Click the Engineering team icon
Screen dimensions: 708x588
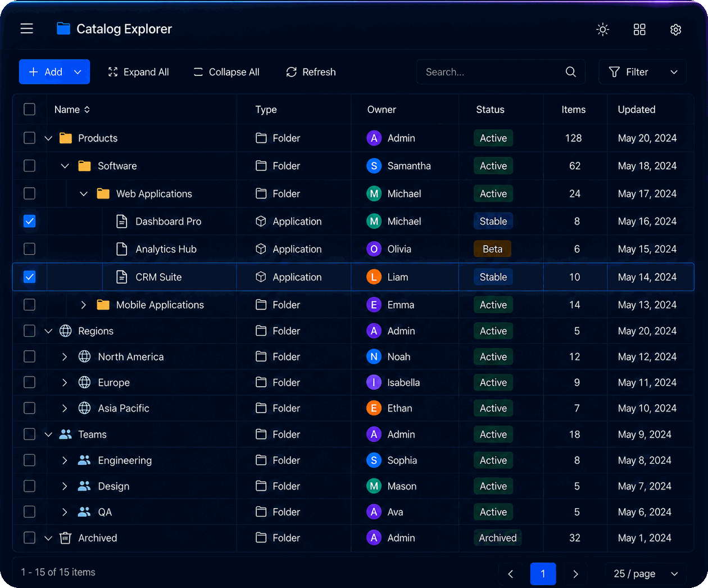point(84,460)
